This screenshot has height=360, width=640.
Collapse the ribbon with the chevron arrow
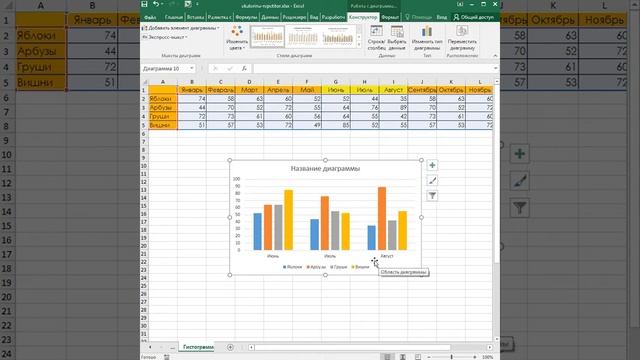[x=495, y=56]
